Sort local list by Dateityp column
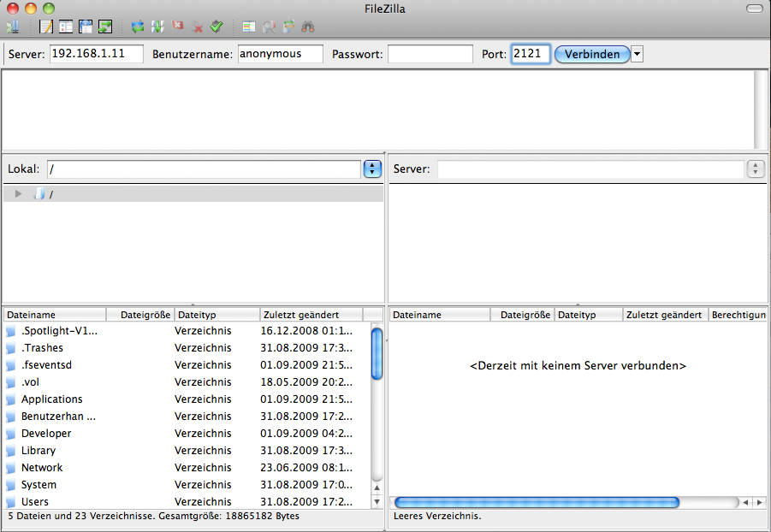The width and height of the screenshot is (771, 532). pyautogui.click(x=217, y=315)
